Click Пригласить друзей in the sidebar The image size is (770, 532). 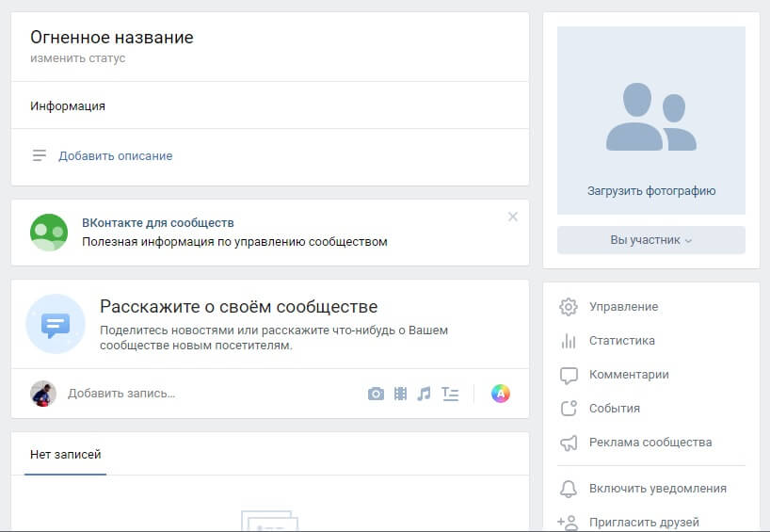644,522
